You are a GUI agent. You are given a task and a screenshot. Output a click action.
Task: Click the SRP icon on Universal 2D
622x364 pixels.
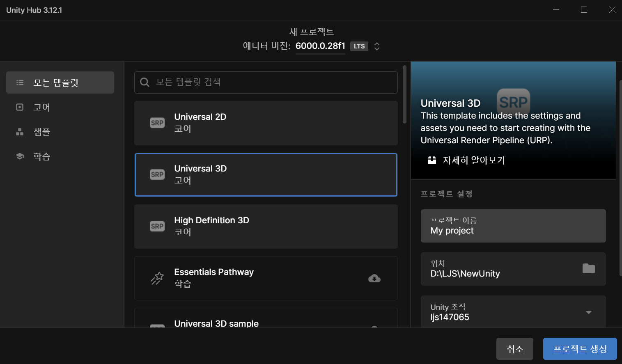(157, 123)
